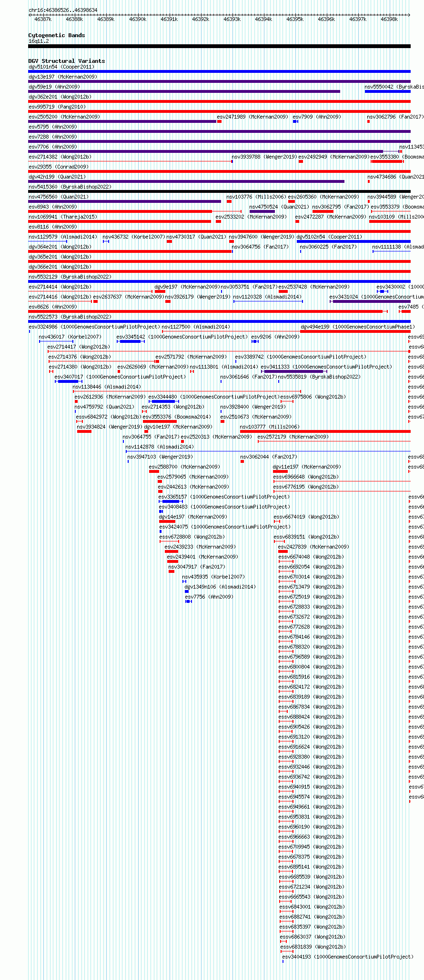This screenshot has height=980, width=424.
Task: Click the 16q11.2 cytogenetic band bar
Action: click(x=219, y=46)
